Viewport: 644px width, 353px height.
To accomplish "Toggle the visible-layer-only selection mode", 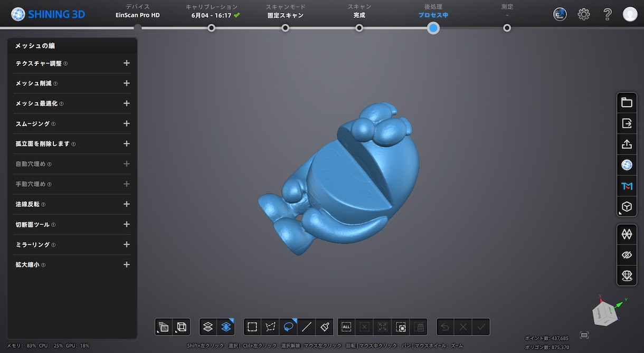I will point(208,327).
